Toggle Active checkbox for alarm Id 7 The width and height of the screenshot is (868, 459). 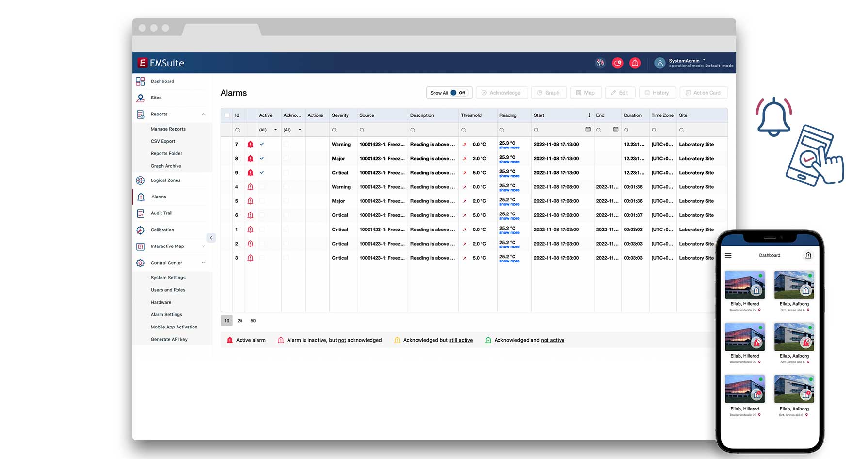(x=262, y=145)
